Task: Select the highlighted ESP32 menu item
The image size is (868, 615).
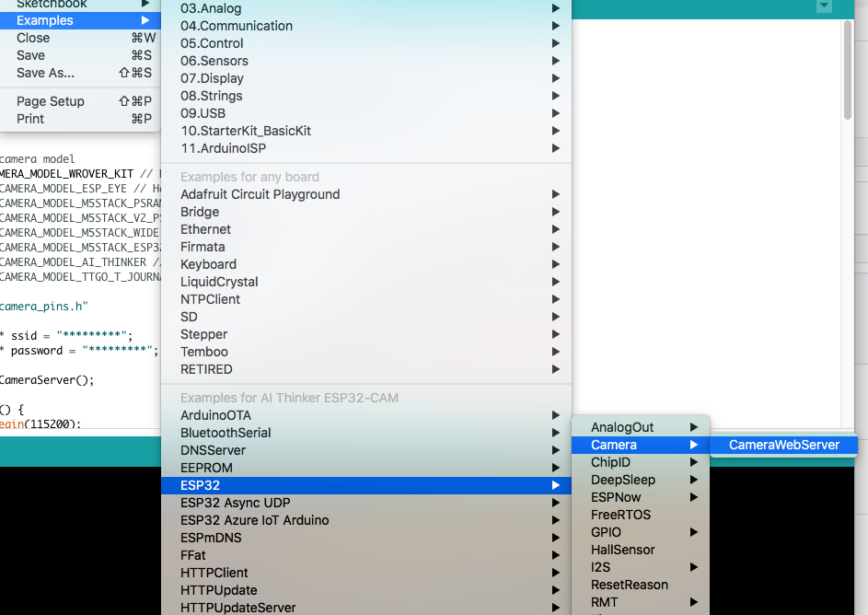Action: 366,485
